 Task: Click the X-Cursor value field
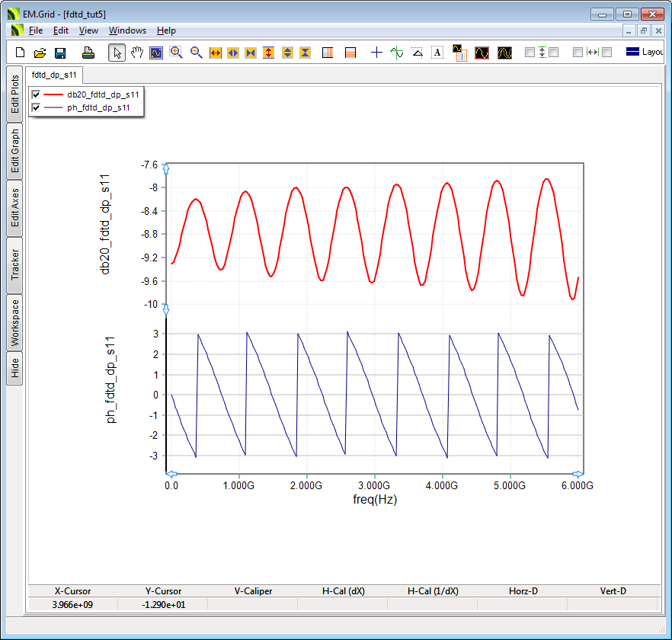point(73,604)
